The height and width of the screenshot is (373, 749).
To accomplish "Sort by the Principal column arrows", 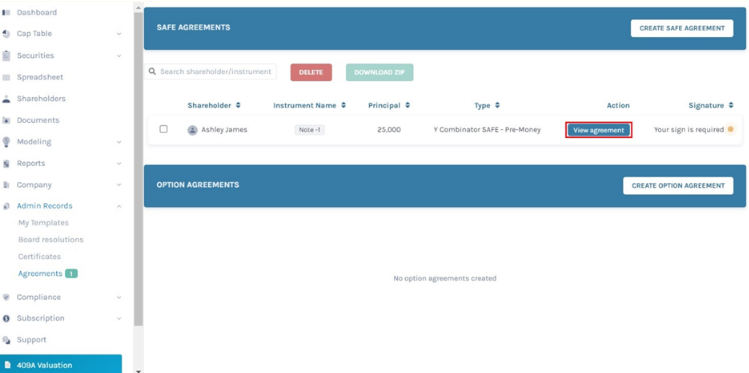I will click(407, 105).
